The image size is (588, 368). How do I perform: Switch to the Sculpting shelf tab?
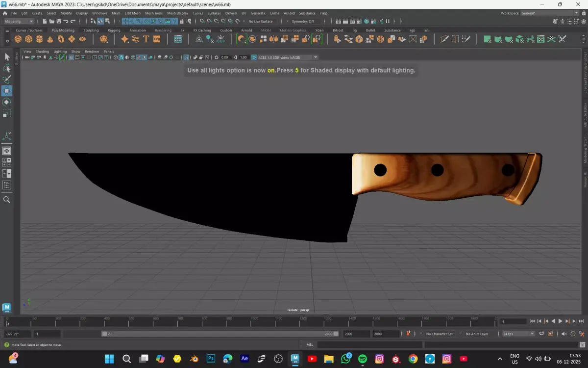pos(91,30)
